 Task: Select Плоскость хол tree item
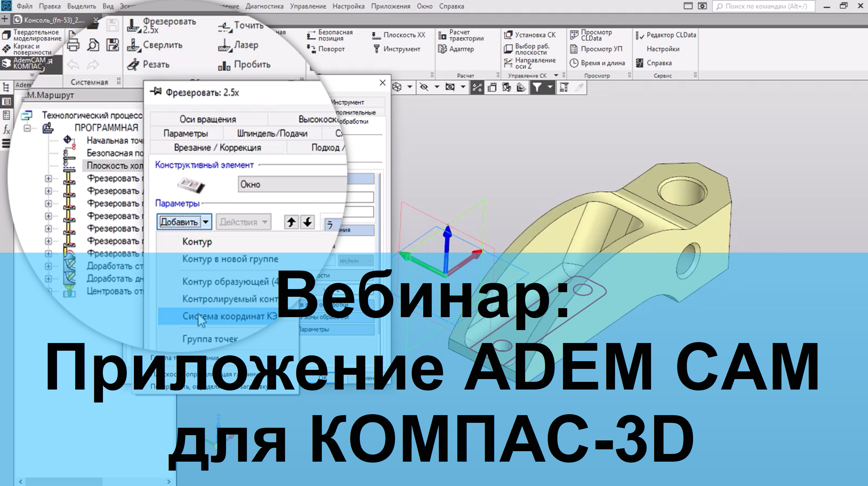(115, 165)
